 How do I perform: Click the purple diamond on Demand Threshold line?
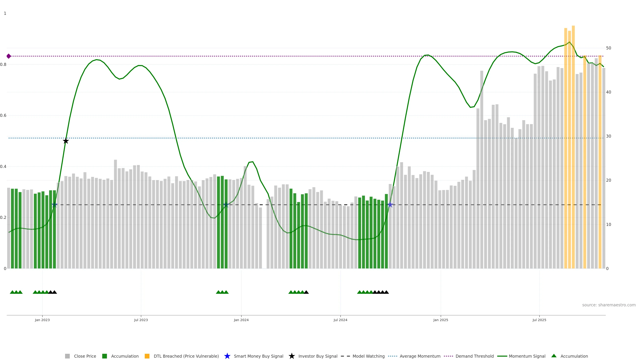pos(9,56)
